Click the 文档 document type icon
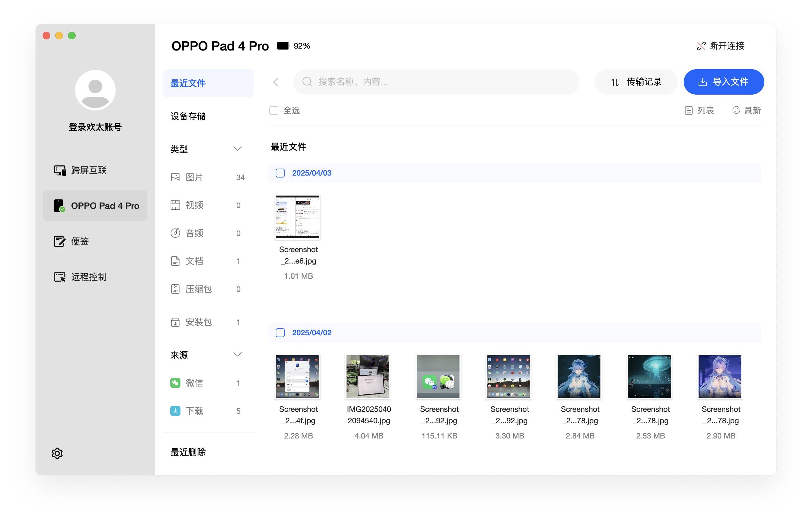This screenshot has height=522, width=812. pyautogui.click(x=175, y=261)
